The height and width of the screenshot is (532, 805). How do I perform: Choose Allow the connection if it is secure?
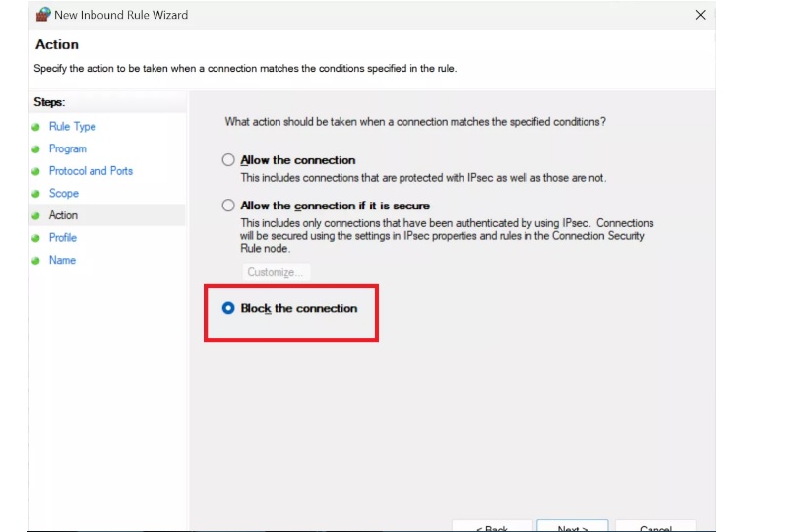(x=228, y=206)
